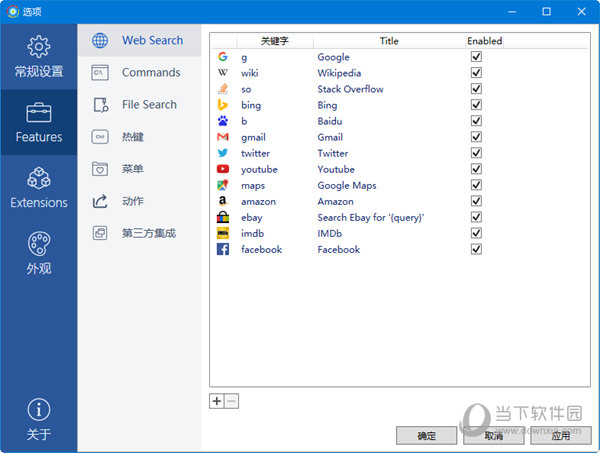Switch to the Commands tab
Screen dimensions: 600x453
pyautogui.click(x=150, y=73)
